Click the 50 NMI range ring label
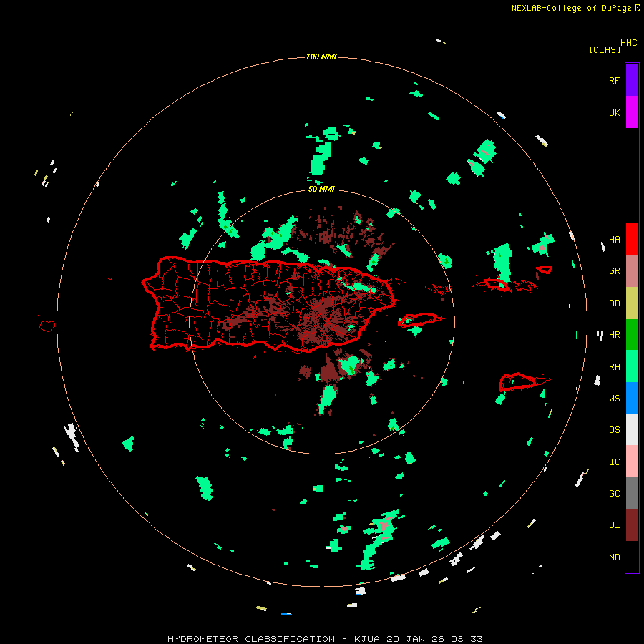644x644 pixels. [321, 189]
